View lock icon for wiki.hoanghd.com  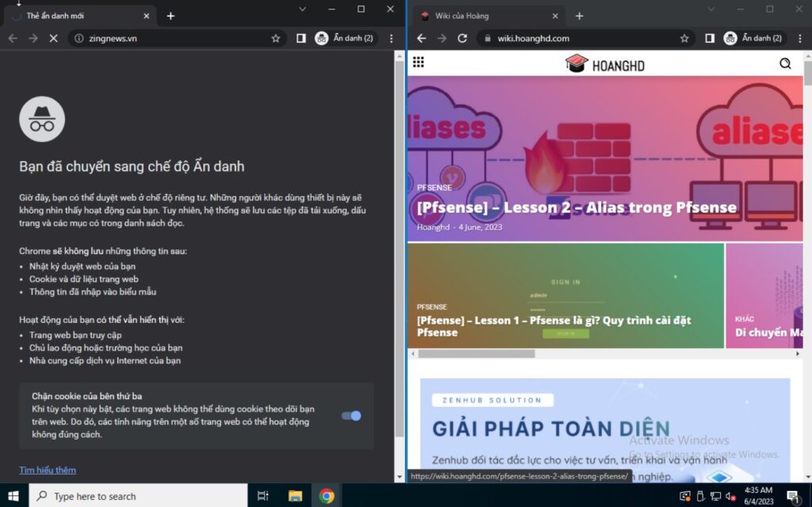(x=487, y=38)
